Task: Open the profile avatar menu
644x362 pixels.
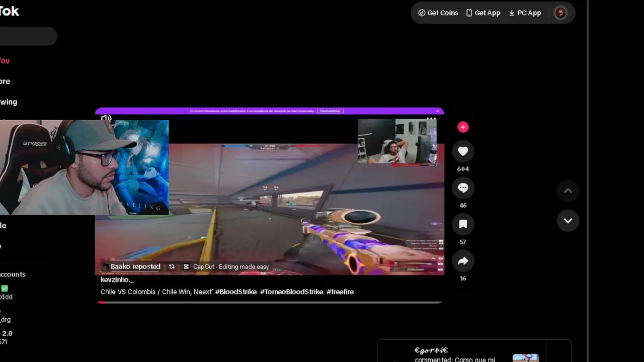Action: coord(560,13)
